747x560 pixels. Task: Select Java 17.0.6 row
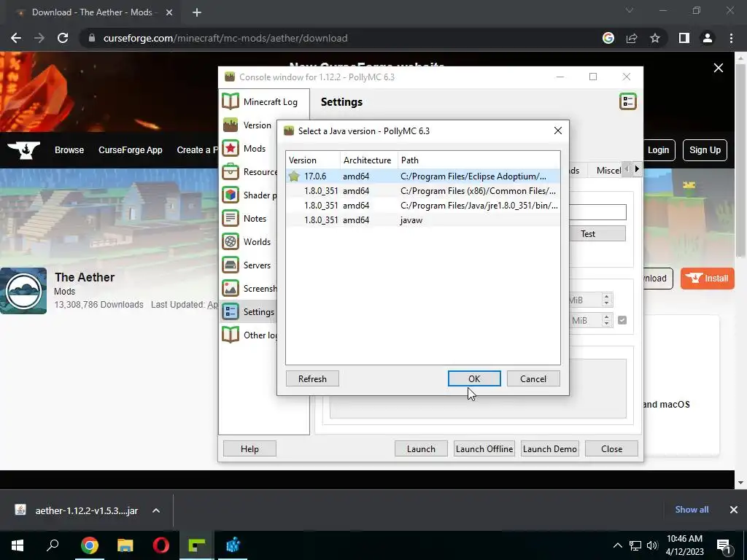[x=423, y=176]
